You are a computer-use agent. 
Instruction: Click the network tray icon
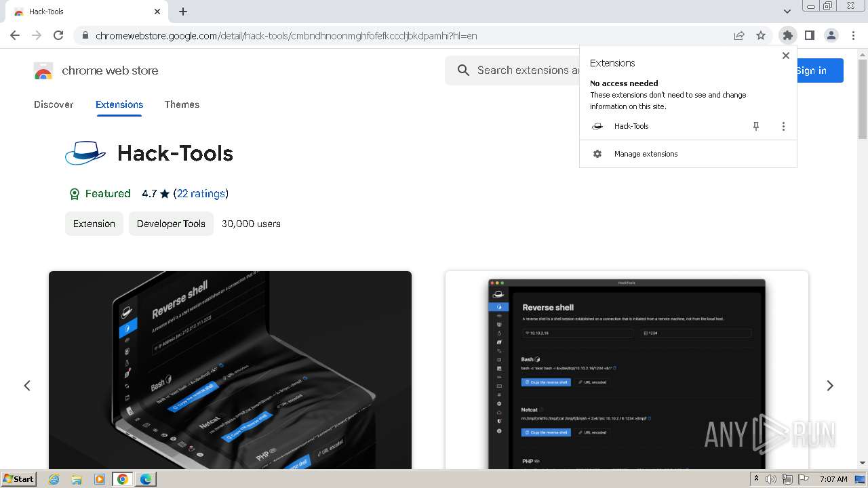(x=787, y=479)
